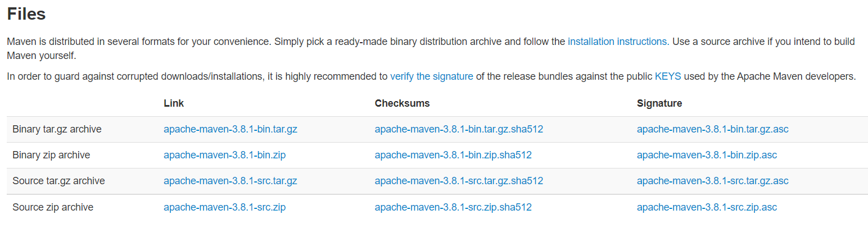Open the src.zip.sha512 checksum link

pyautogui.click(x=453, y=207)
